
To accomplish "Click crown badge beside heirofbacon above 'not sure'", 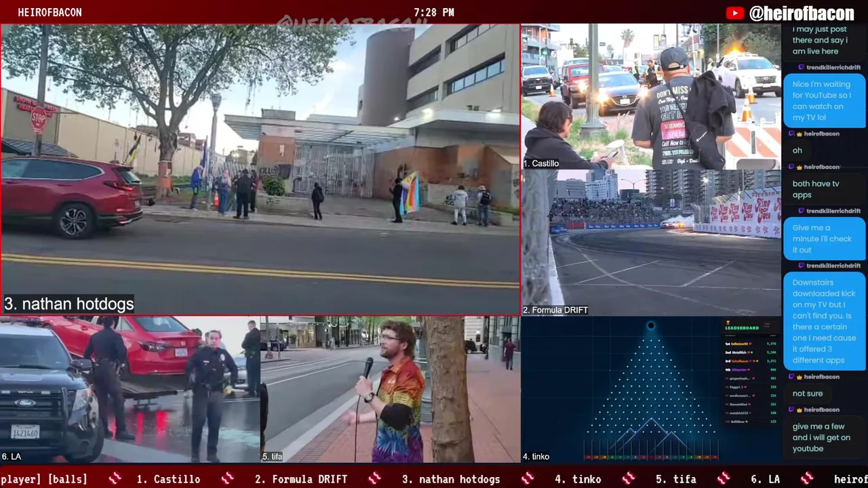I will pos(799,377).
